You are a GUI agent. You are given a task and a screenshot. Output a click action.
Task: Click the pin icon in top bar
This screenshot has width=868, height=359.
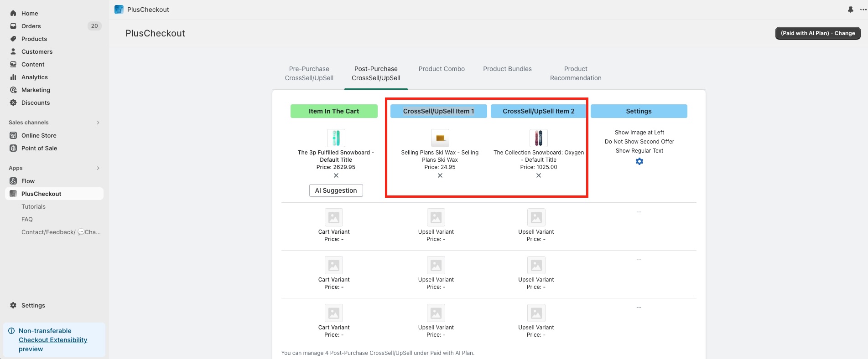coord(851,10)
